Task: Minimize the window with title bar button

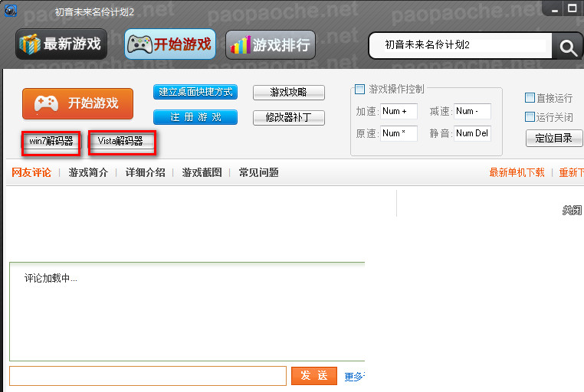Action: (555, 9)
